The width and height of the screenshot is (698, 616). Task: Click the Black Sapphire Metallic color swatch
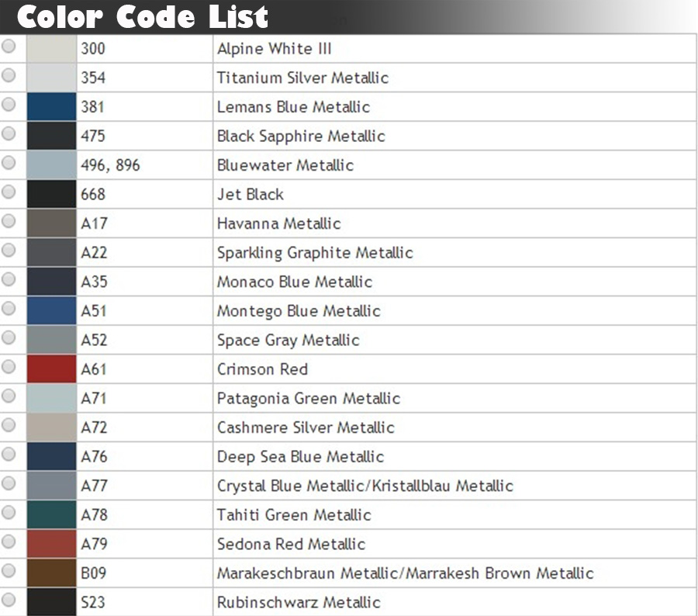[x=51, y=136]
